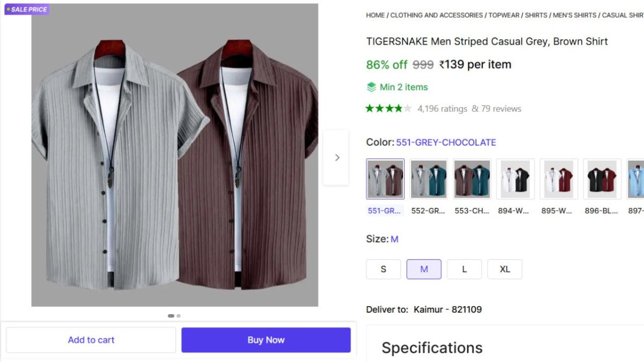Image resolution: width=644 pixels, height=362 pixels.
Task: Click the 896-BL variant thumbnail
Action: coord(601,179)
